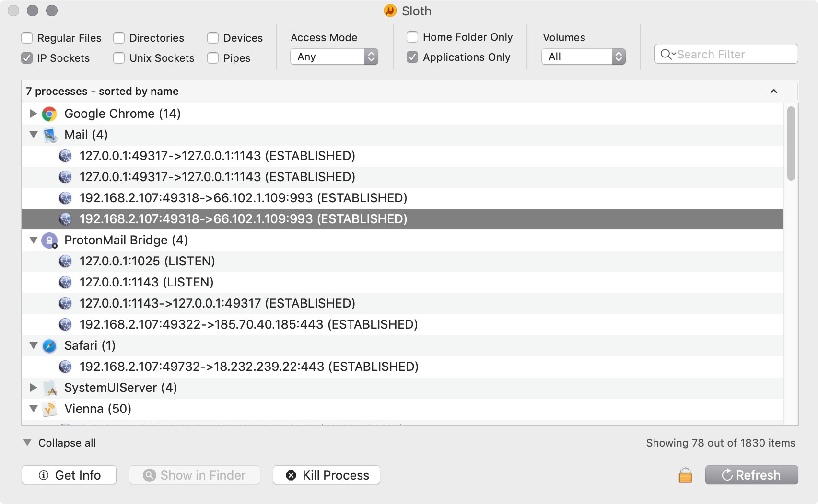Image resolution: width=818 pixels, height=504 pixels.
Task: Click globe icon of 18.232.239.22:443 connection
Action: click(x=65, y=367)
